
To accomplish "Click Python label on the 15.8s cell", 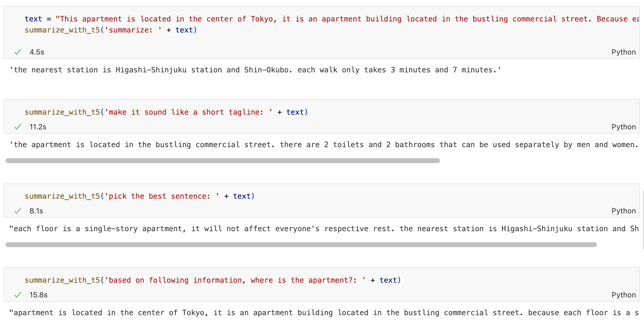I will (x=623, y=295).
